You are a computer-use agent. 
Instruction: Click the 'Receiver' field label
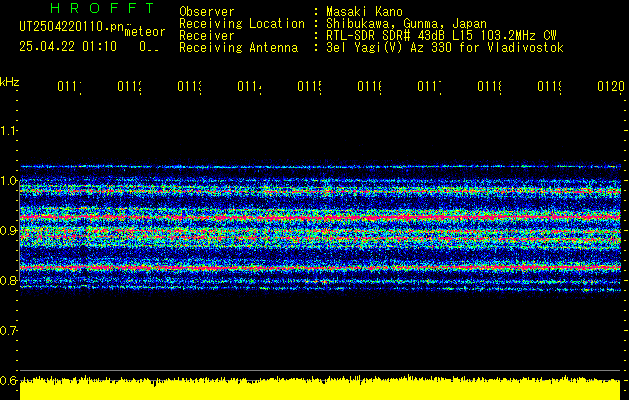click(x=207, y=36)
